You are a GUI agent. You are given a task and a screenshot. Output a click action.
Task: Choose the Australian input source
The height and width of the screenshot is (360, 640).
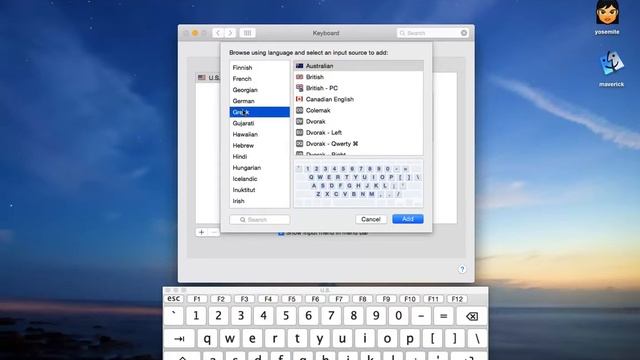click(x=358, y=66)
